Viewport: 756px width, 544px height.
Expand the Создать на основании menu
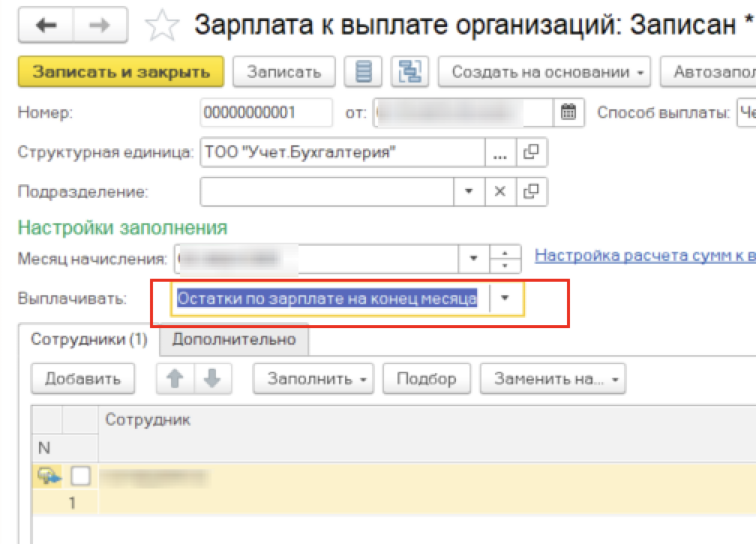coord(544,72)
